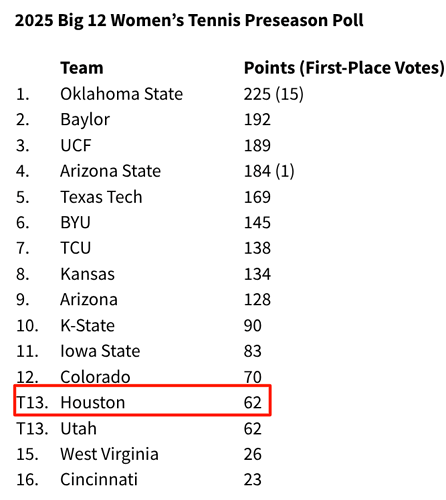This screenshot has width=446, height=500.
Task: Click the Points (First-Place Votes) header
Action: [344, 68]
